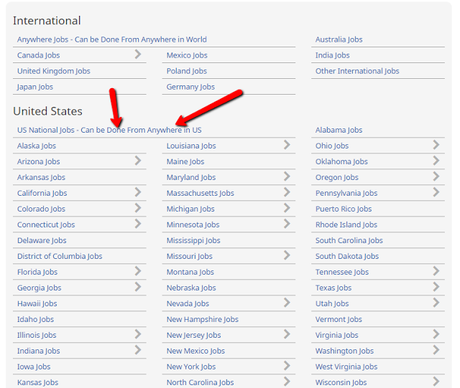Open the Delaware Jobs link

click(x=42, y=240)
